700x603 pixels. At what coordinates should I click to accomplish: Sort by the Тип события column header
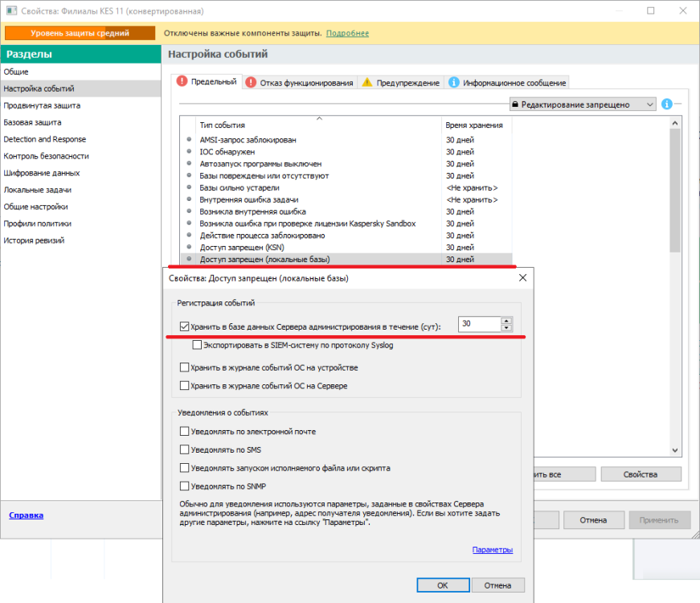pos(319,125)
